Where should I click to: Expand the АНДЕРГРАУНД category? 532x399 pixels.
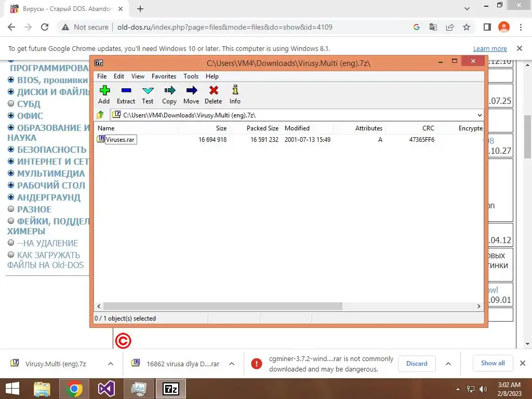pyautogui.click(x=11, y=197)
